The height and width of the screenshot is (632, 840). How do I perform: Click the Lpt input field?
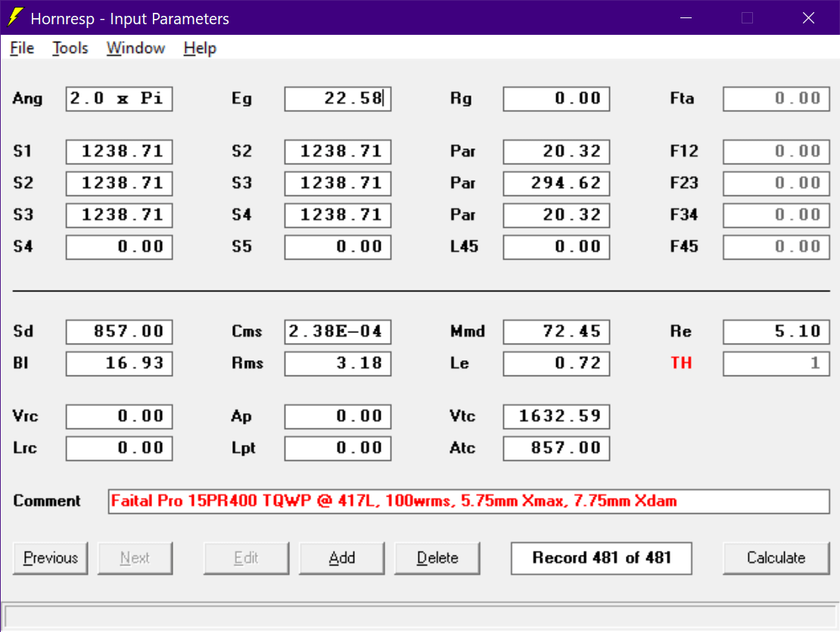click(338, 448)
